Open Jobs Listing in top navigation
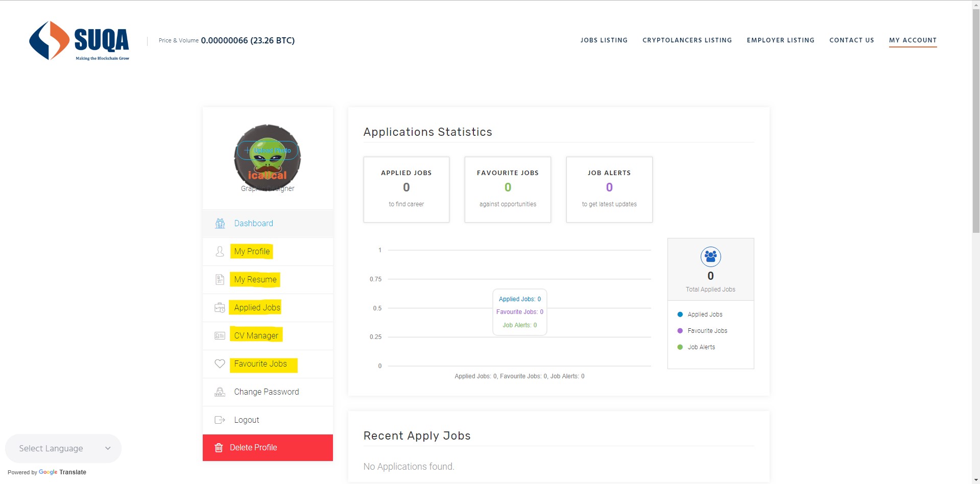The image size is (980, 484). click(604, 40)
